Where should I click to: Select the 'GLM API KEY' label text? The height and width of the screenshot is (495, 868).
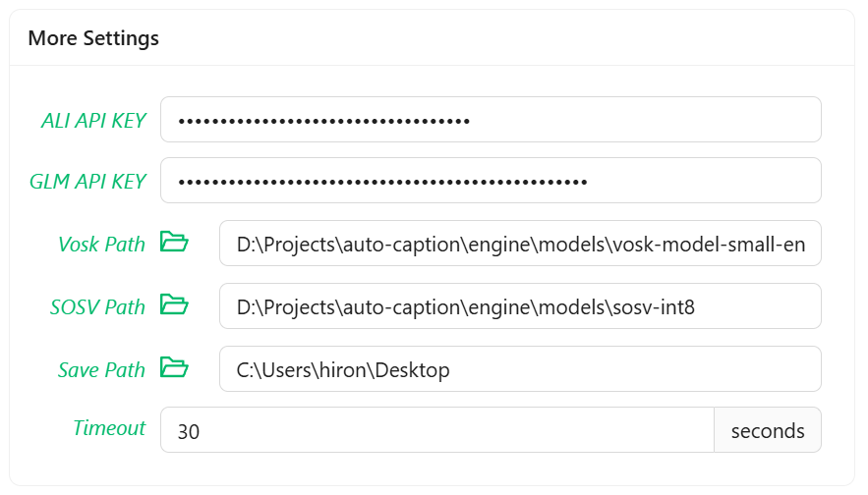point(87,182)
